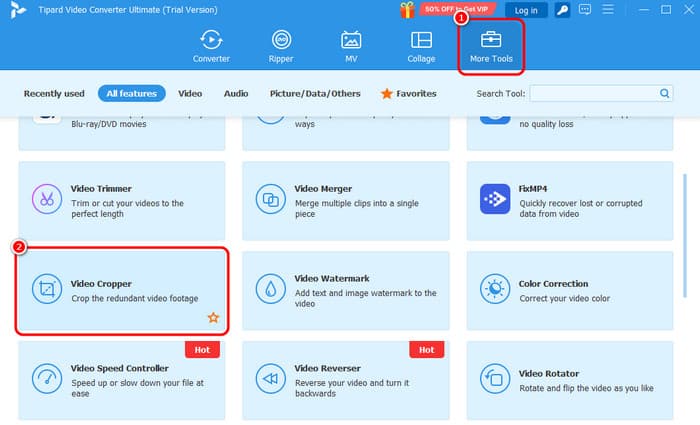Click the Video Trimmer scissors icon
Viewport: 700px width, 425px height.
click(47, 199)
